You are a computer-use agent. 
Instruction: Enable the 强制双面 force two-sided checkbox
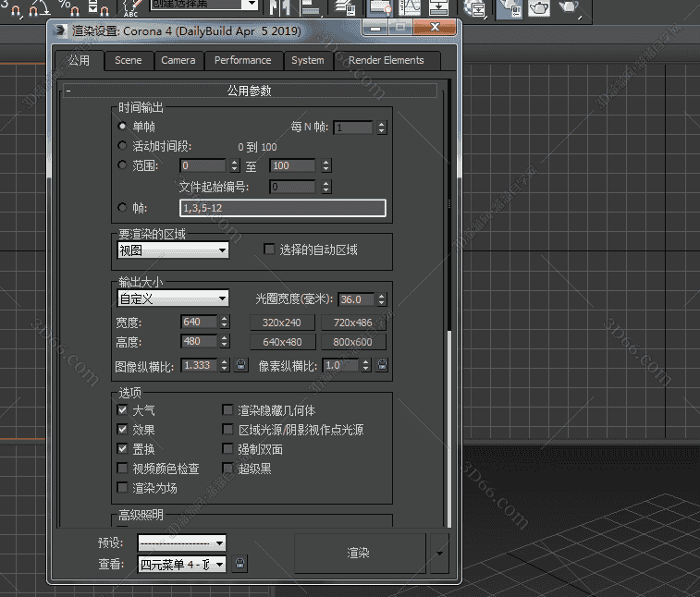point(228,449)
